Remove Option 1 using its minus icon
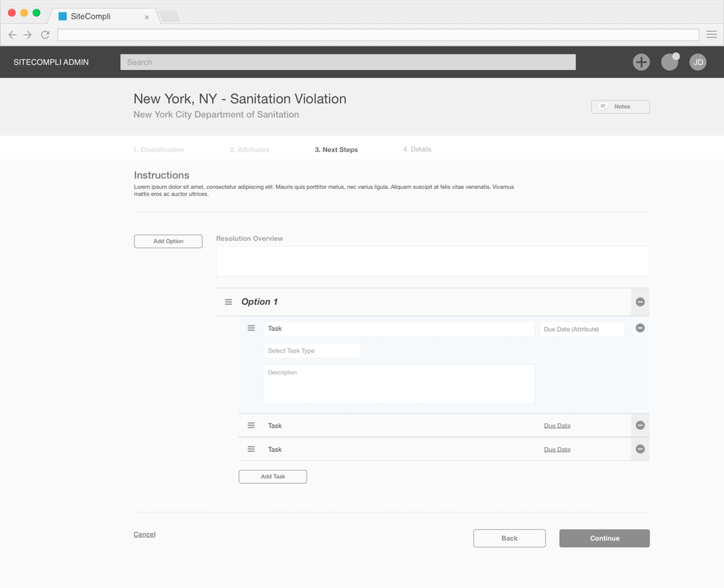Viewport: 724px width, 588px height. [639, 302]
